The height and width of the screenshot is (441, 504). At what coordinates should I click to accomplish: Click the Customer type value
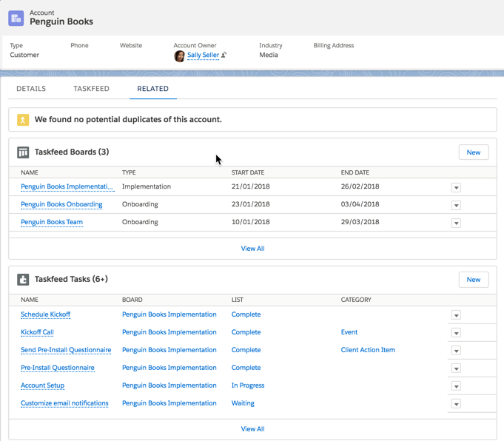[24, 55]
